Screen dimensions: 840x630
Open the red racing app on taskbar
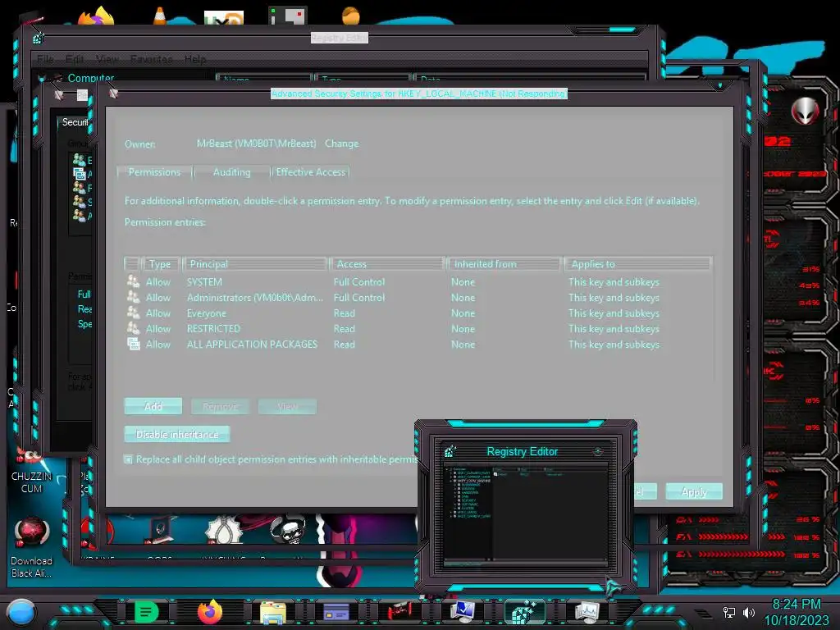[x=399, y=610]
